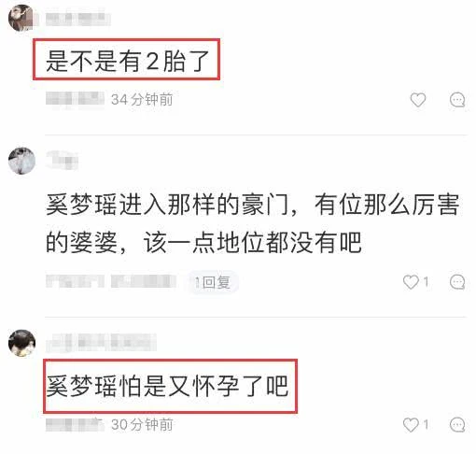Select the comment '奚梦瑶怕是又怀孕了吧'
Viewport: 476px width, 454px height.
(167, 386)
